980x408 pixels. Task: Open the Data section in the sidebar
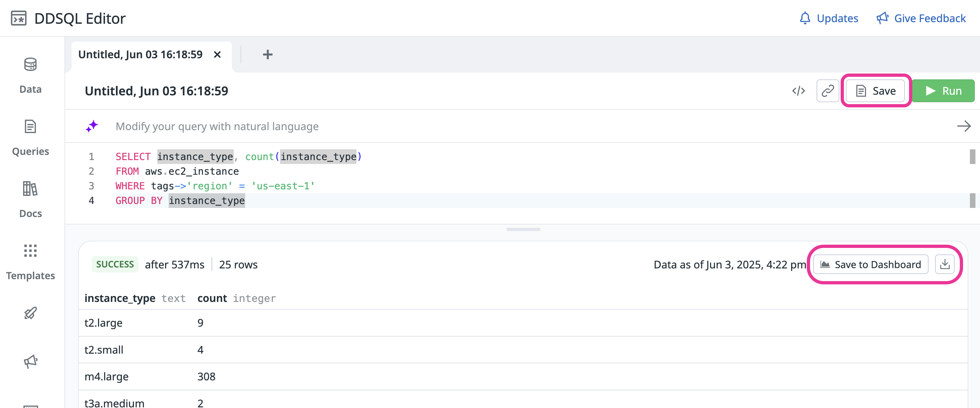[30, 75]
